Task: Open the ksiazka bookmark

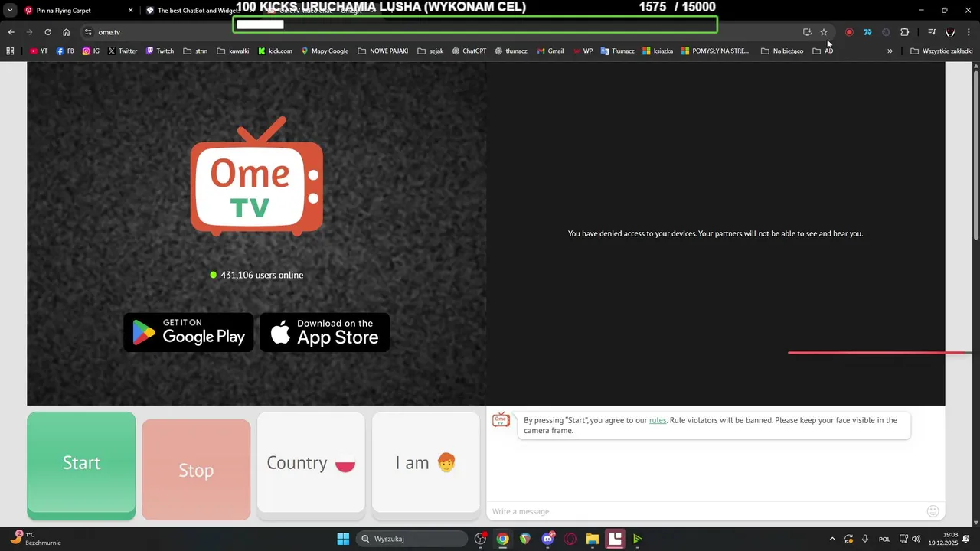Action: pos(658,51)
